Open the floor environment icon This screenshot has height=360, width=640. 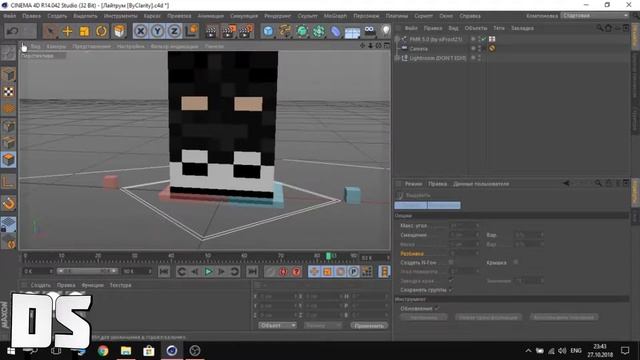(352, 32)
